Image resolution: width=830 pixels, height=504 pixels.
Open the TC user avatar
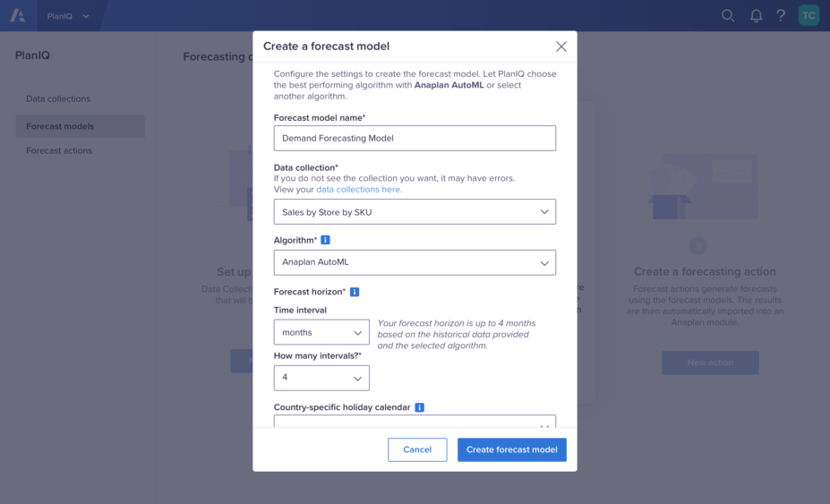tap(809, 15)
